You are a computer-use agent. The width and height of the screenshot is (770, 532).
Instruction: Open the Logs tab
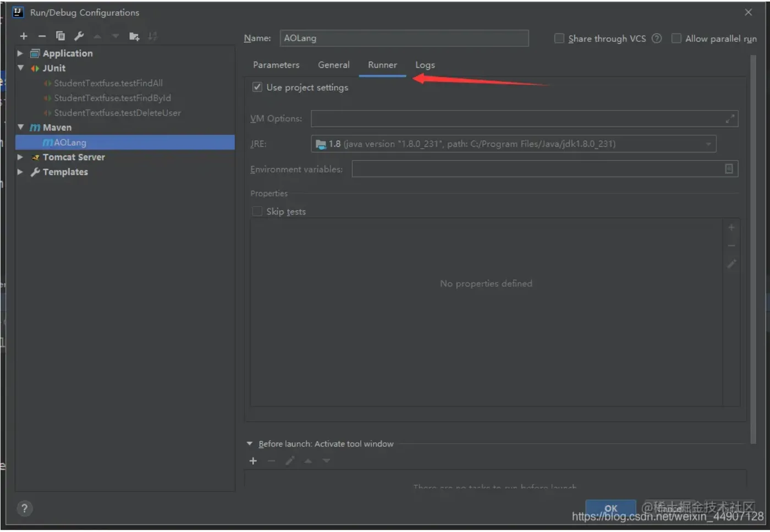pos(425,65)
